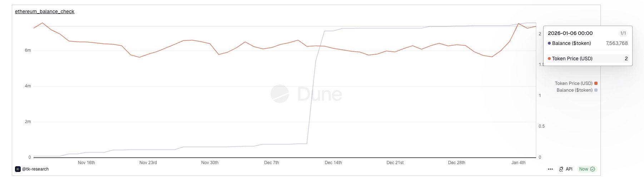This screenshot has height=183, width=644.
Task: Click the 1/1 tooltip page indicator
Action: (623, 33)
